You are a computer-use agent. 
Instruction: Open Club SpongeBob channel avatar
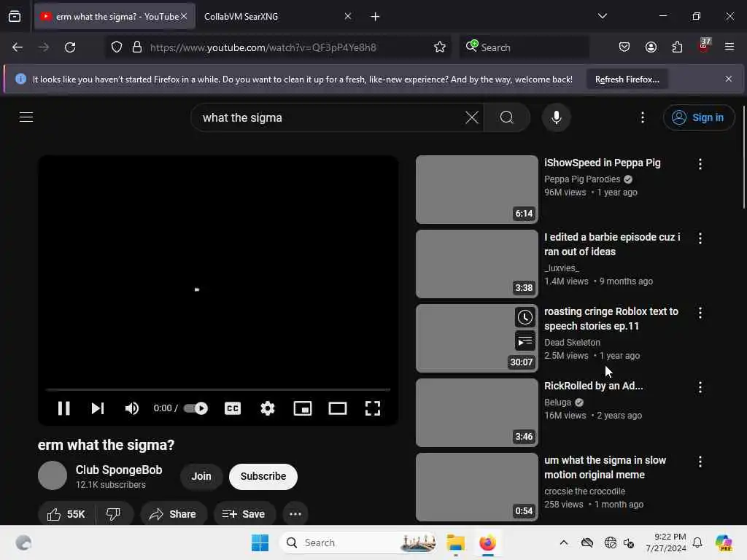coord(53,475)
